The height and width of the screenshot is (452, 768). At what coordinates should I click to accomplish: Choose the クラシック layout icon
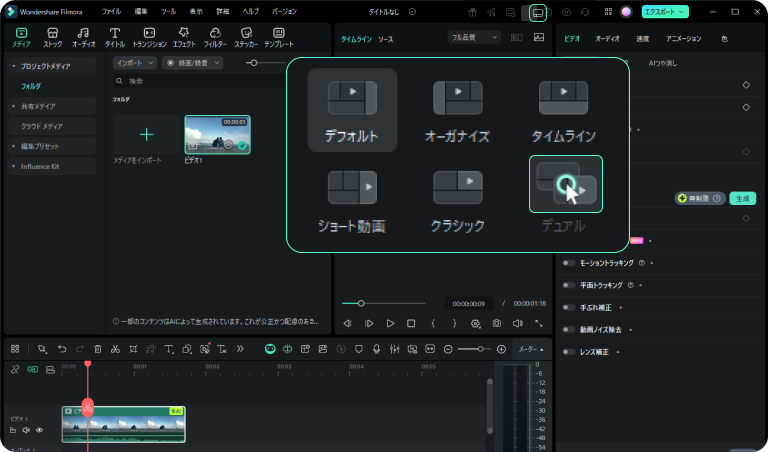click(458, 185)
